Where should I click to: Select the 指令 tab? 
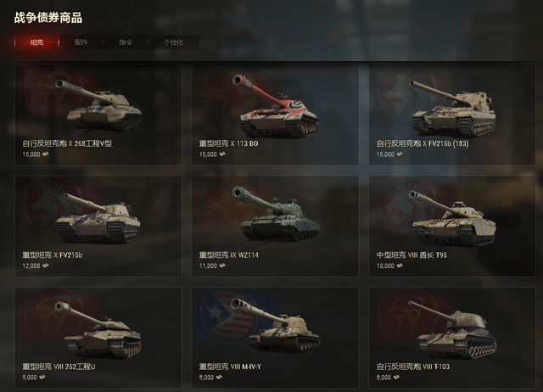coord(126,42)
